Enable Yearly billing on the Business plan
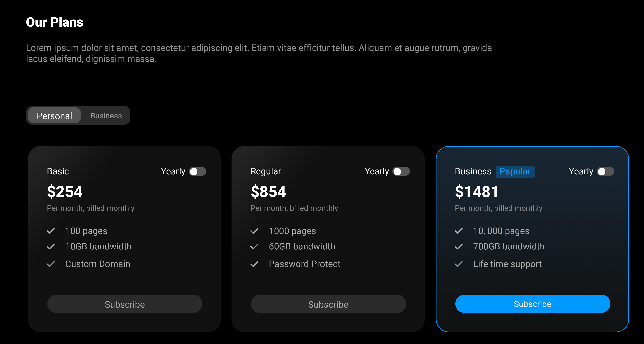Image resolution: width=644 pixels, height=344 pixels. (x=606, y=171)
